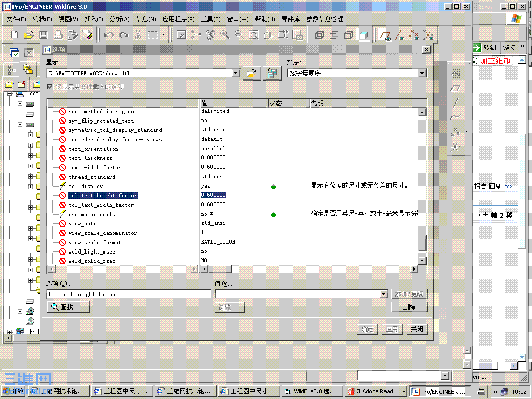Click the 说明 column header
The height and width of the screenshot is (399, 532).
[368, 103]
